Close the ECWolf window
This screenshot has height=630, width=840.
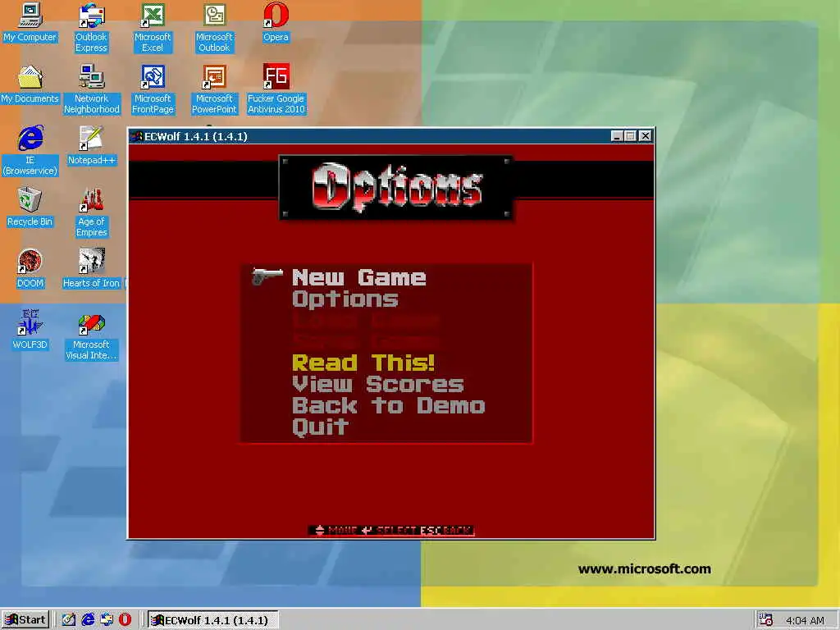coord(646,136)
